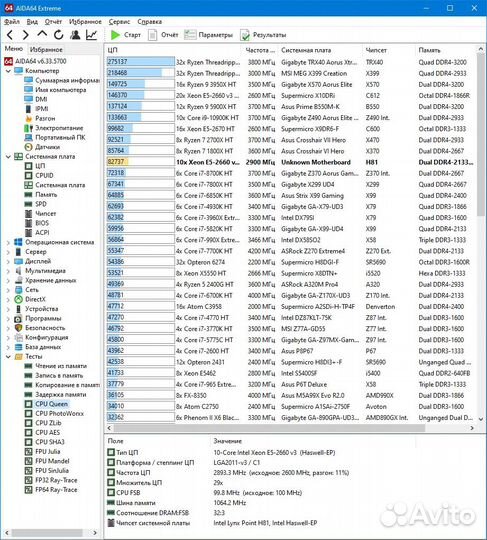This screenshot has width=487, height=540.
Task: Select the 8x FX-8350 result row
Action: 291,395
